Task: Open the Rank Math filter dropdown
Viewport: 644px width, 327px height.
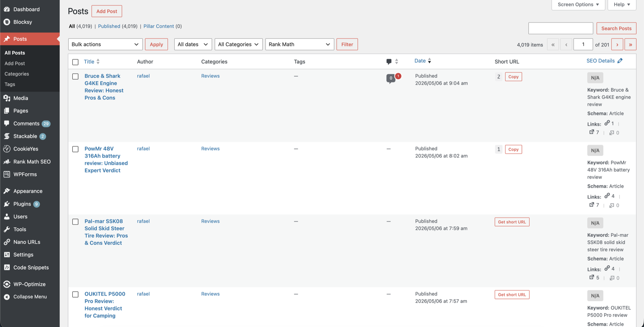Action: click(x=300, y=44)
